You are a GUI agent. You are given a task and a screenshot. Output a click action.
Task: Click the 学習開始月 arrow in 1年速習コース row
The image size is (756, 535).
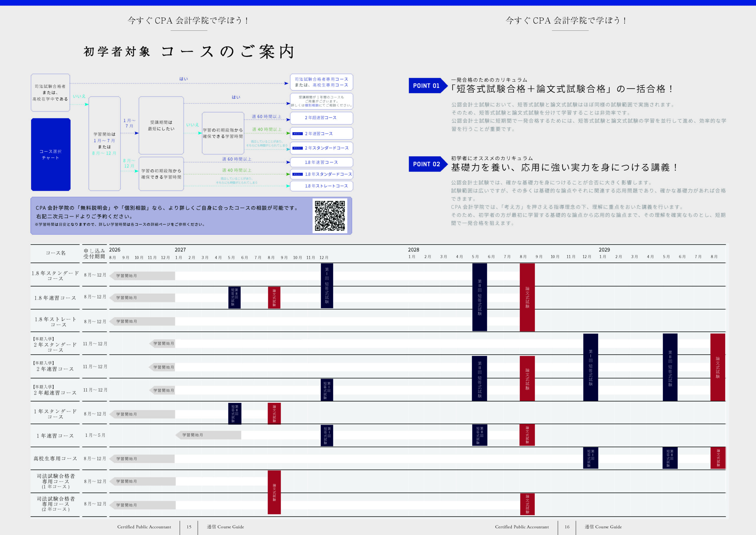[208, 435]
